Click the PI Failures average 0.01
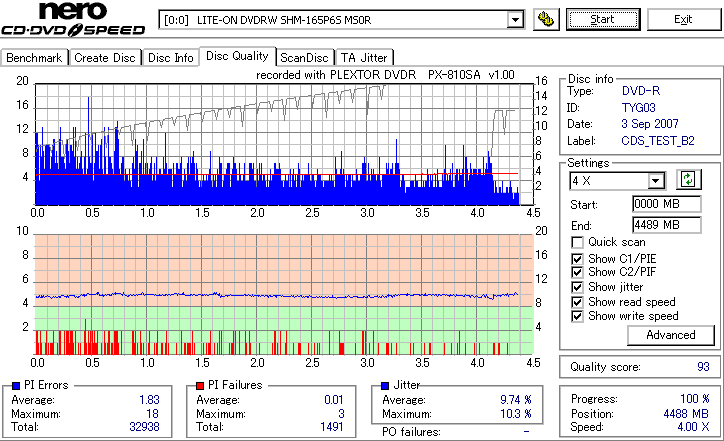The image size is (724, 441). pyautogui.click(x=334, y=400)
